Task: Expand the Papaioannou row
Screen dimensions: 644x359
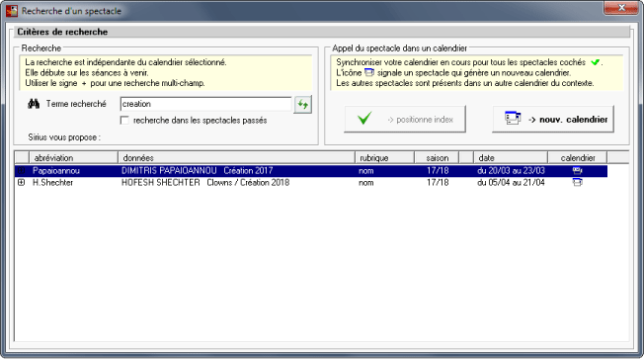Action: pos(22,171)
